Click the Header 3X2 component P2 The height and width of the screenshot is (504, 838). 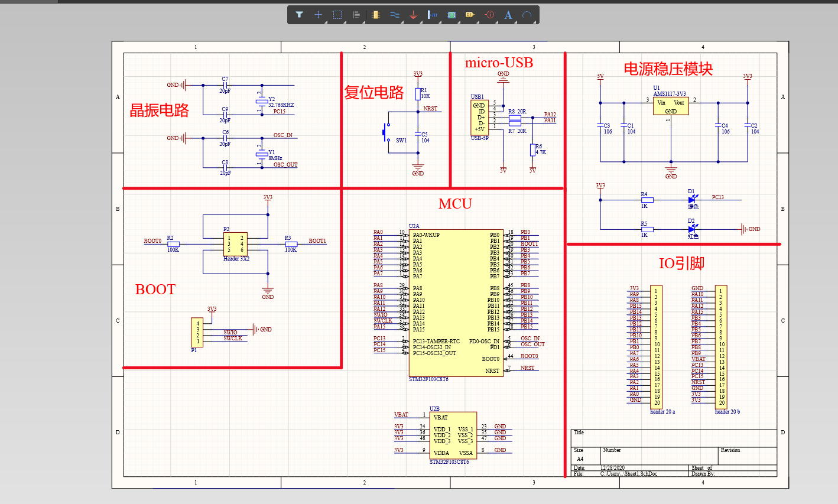[235, 243]
